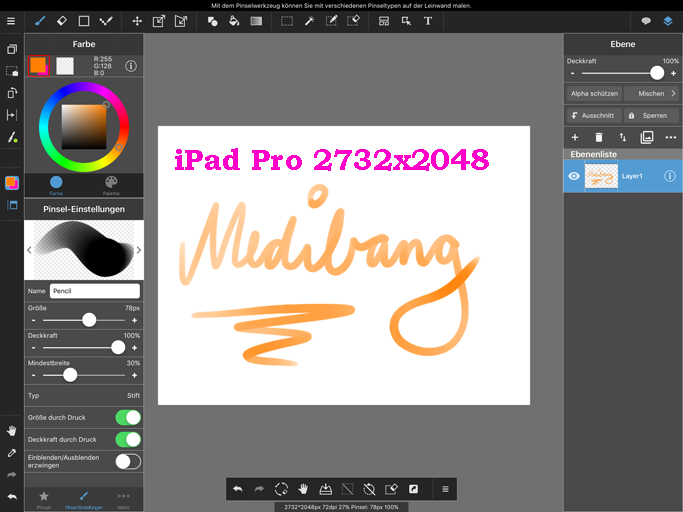Image resolution: width=683 pixels, height=512 pixels.
Task: Save canvas using bottom bar download icon
Action: point(325,489)
